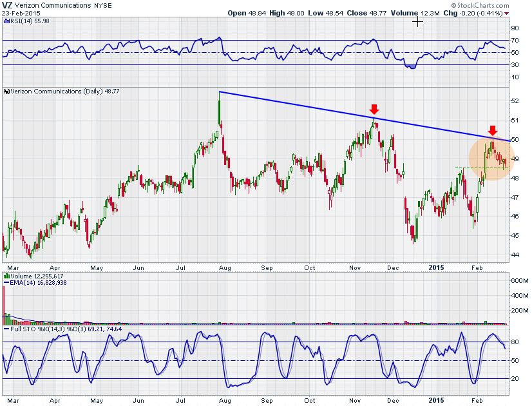
Task: Click the green volume bars legend icon
Action: point(6,276)
